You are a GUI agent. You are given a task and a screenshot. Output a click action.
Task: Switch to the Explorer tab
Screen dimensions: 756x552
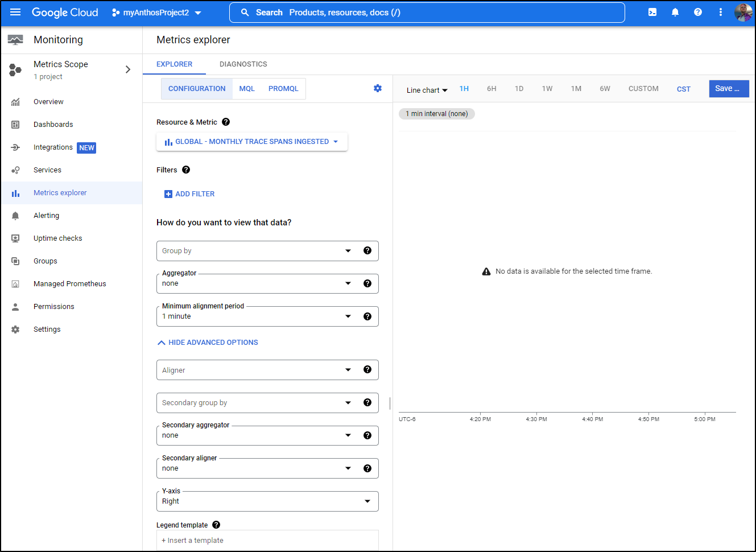click(174, 64)
